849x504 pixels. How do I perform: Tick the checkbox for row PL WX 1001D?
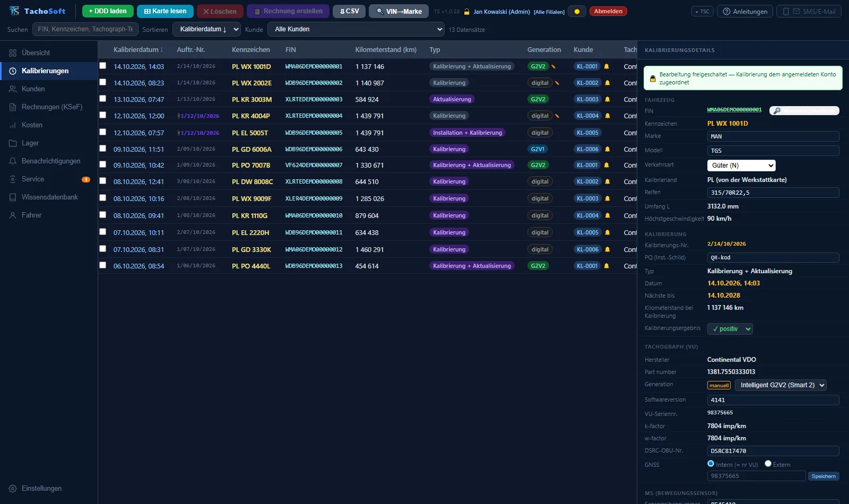[103, 66]
